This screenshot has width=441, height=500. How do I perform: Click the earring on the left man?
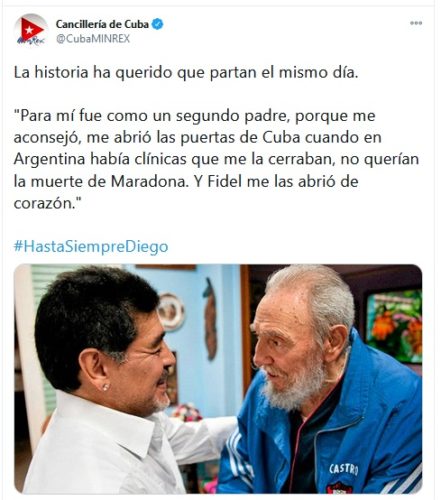(x=106, y=387)
